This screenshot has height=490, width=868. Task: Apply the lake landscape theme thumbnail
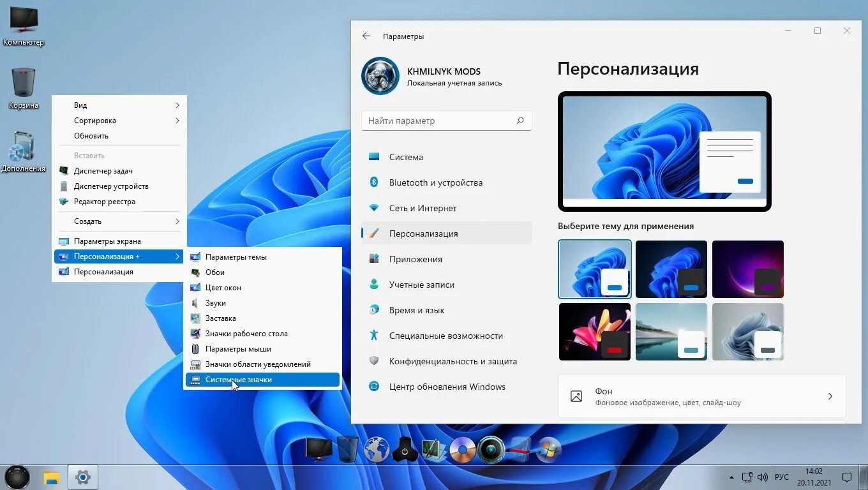[671, 332]
